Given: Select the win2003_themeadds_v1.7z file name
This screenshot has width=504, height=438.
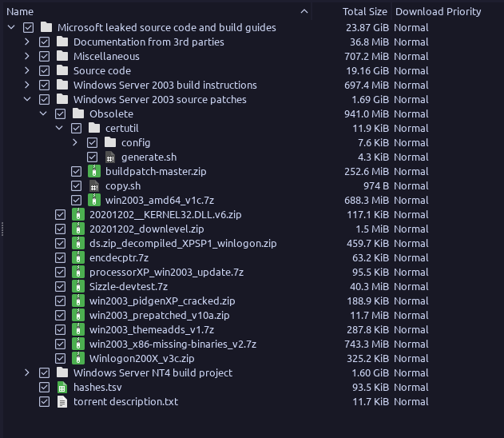Looking at the screenshot, I should tap(152, 329).
